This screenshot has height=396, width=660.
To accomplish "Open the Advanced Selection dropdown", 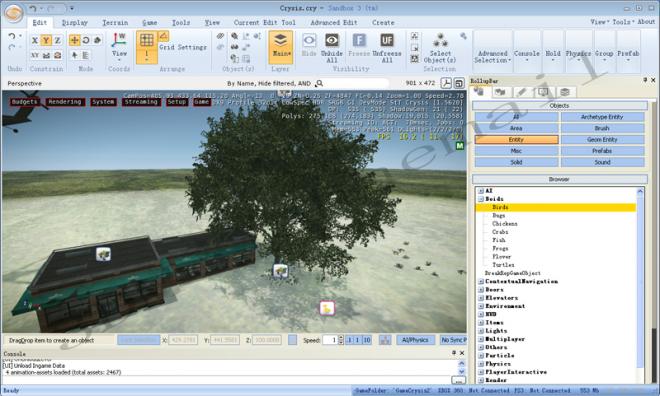I will pyautogui.click(x=492, y=57).
